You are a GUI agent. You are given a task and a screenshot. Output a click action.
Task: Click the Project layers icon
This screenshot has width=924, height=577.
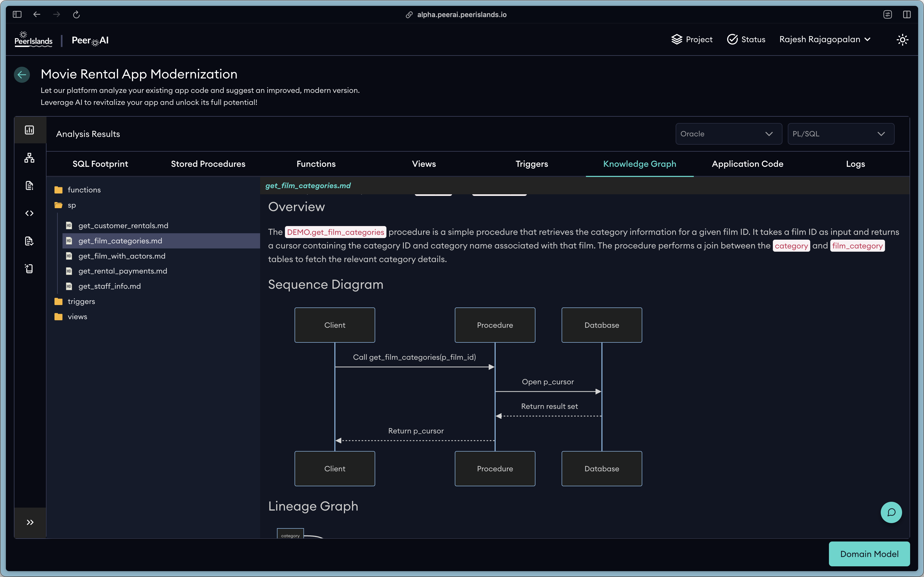(x=677, y=39)
